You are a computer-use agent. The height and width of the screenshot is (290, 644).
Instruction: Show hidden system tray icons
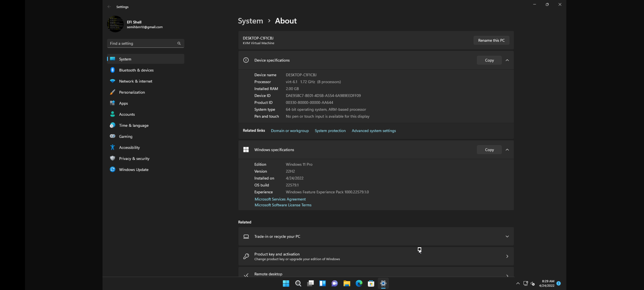(518, 283)
